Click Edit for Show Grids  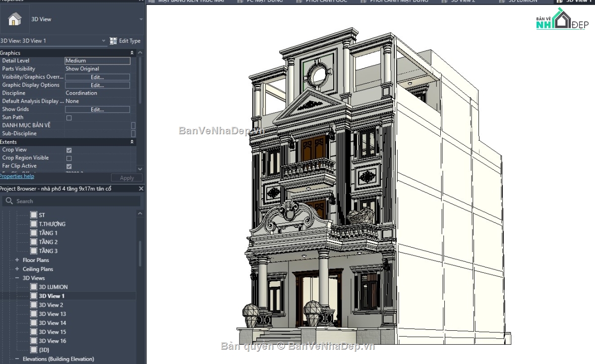(x=97, y=109)
